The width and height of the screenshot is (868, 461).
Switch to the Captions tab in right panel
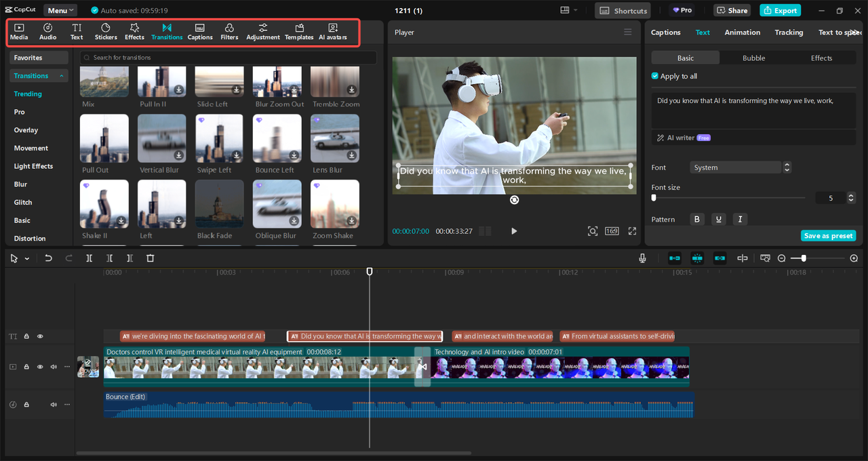pyautogui.click(x=666, y=33)
